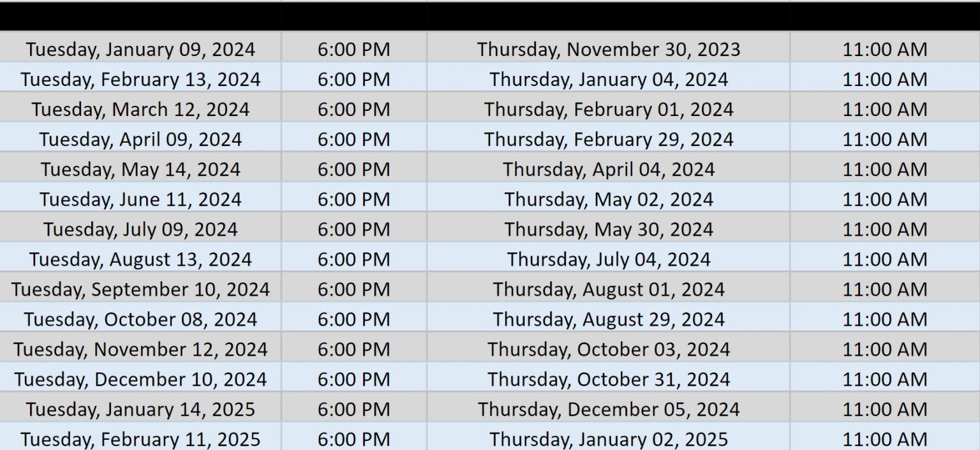Click the Thursday, May 02, 2024 cell
980x450 pixels.
(x=608, y=200)
